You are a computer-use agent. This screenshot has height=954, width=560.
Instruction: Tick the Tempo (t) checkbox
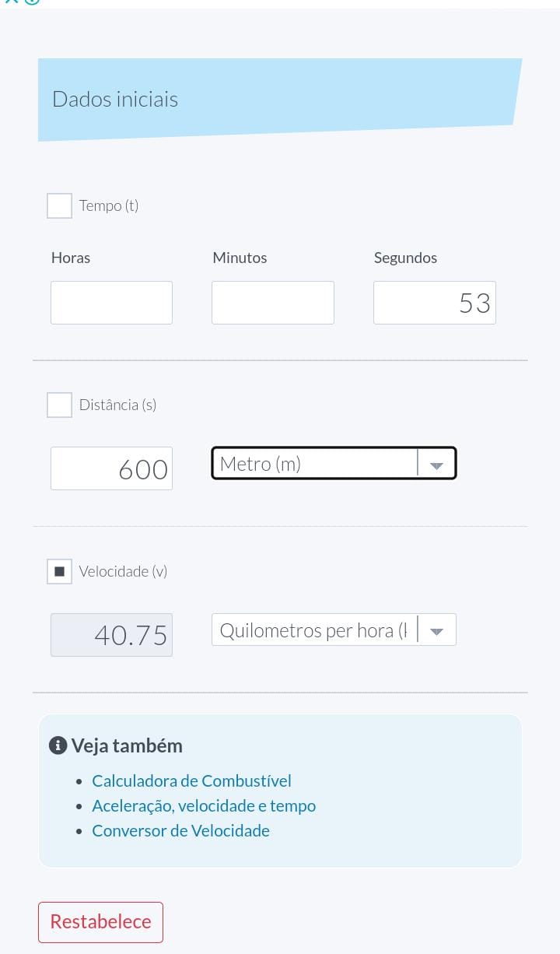(60, 206)
